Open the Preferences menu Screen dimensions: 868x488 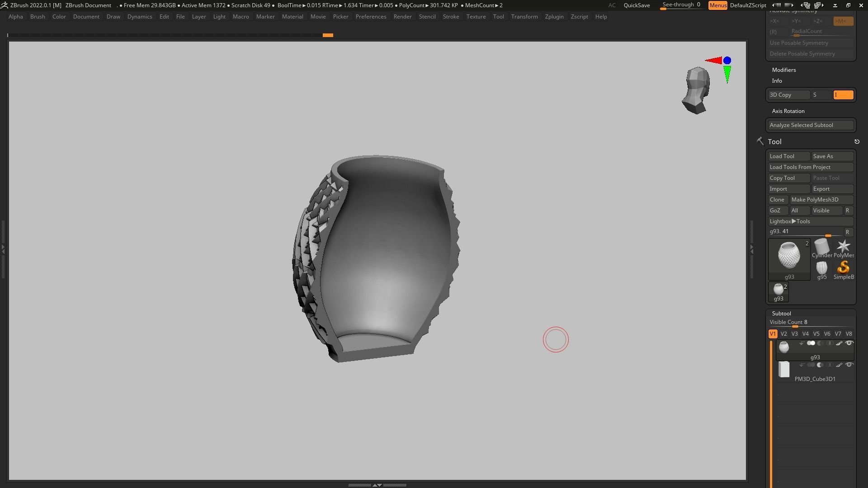click(371, 16)
